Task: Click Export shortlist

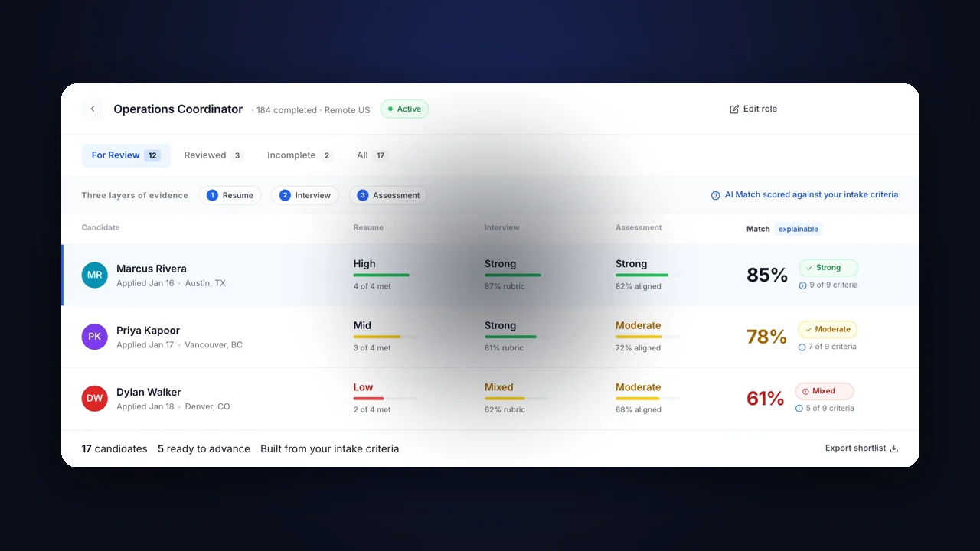Action: tap(861, 448)
